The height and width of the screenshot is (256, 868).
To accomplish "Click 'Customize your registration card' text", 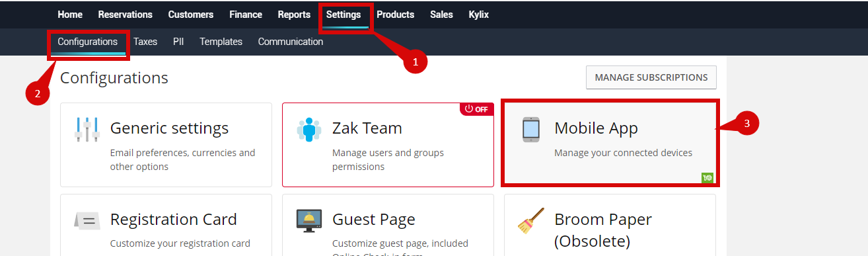I will pos(180,243).
